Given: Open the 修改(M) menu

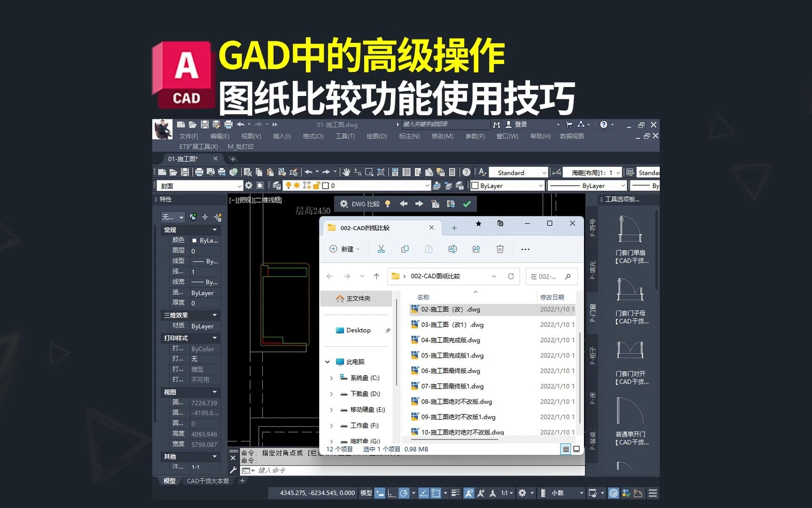Looking at the screenshot, I should pyautogui.click(x=442, y=136).
